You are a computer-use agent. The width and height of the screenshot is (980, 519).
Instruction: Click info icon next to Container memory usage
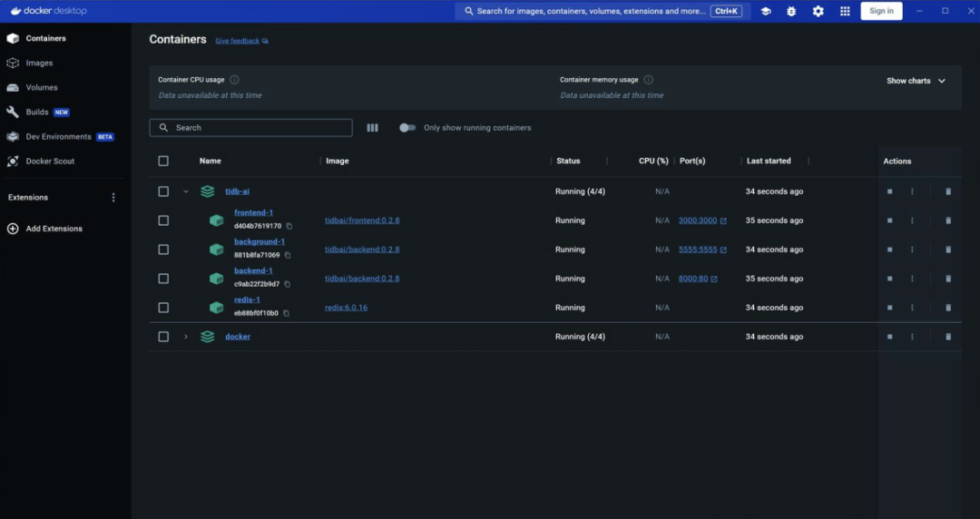[649, 80]
